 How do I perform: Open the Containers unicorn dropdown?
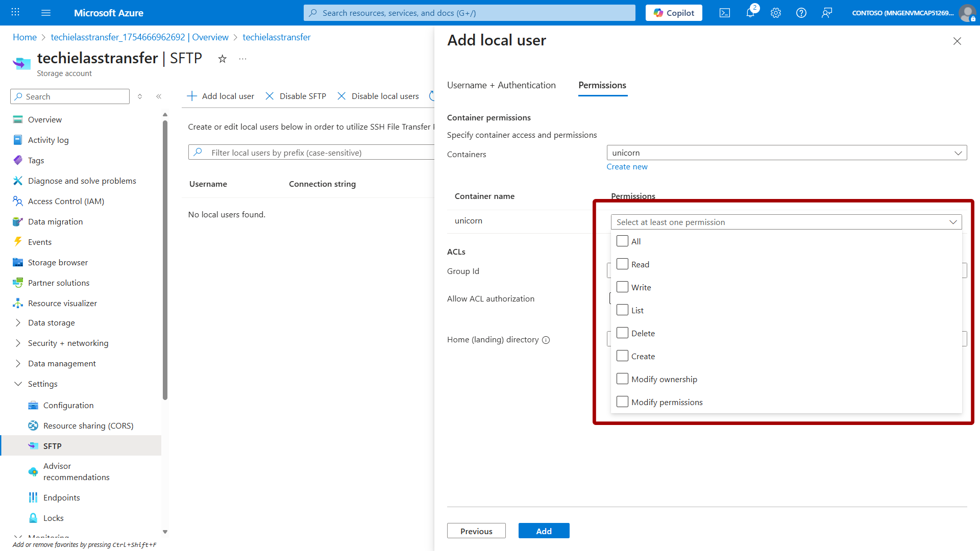(x=786, y=153)
